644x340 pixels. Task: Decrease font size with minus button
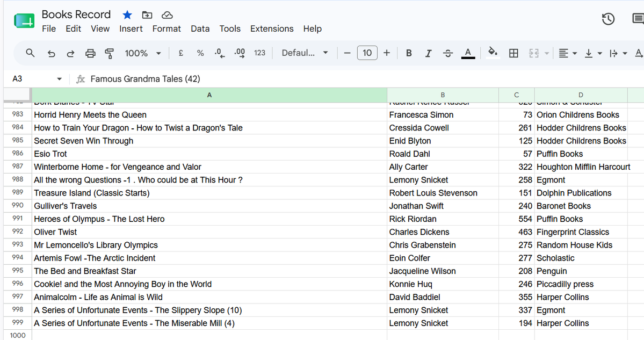coord(347,53)
